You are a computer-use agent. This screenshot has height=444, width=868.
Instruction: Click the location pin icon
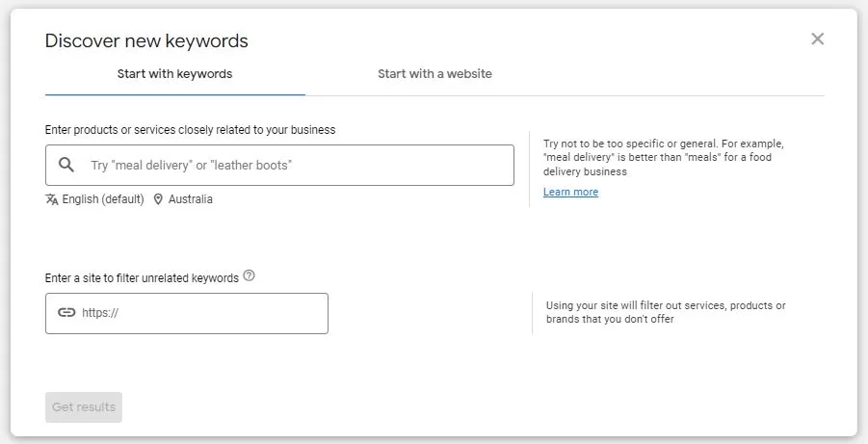click(158, 199)
